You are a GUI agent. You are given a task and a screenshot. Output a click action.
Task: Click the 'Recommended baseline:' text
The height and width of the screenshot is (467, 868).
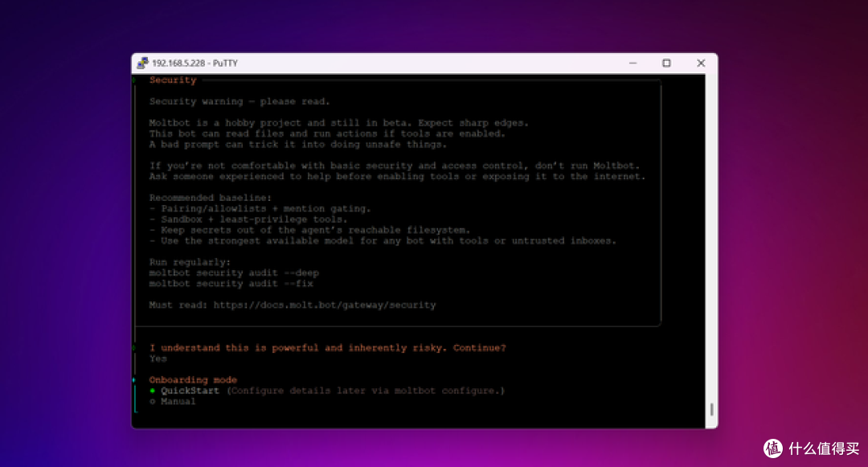[x=211, y=198]
